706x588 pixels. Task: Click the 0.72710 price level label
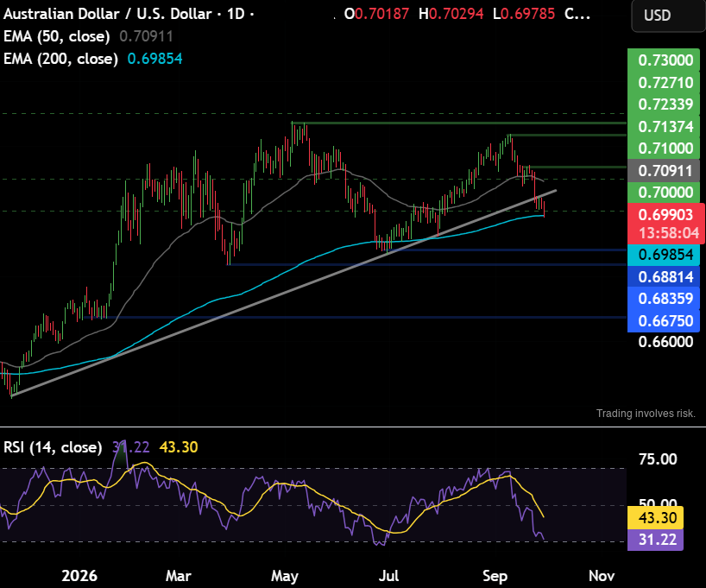pyautogui.click(x=664, y=82)
